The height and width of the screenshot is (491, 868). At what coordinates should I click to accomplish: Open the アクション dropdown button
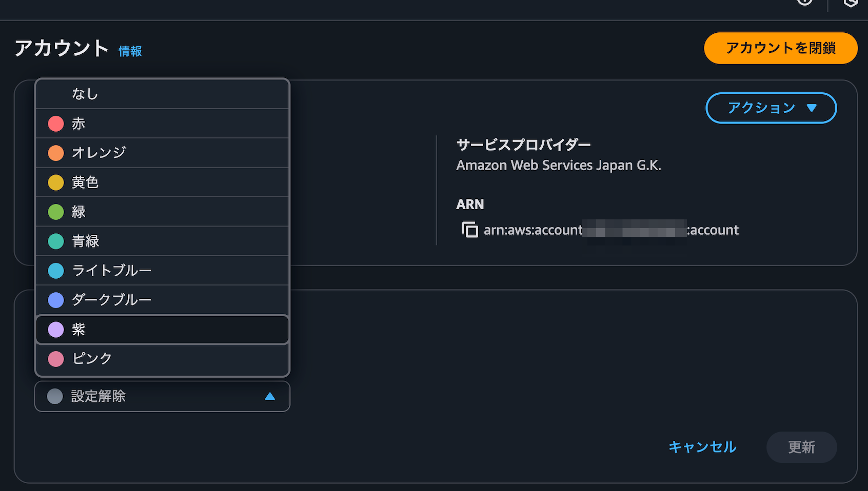point(771,108)
